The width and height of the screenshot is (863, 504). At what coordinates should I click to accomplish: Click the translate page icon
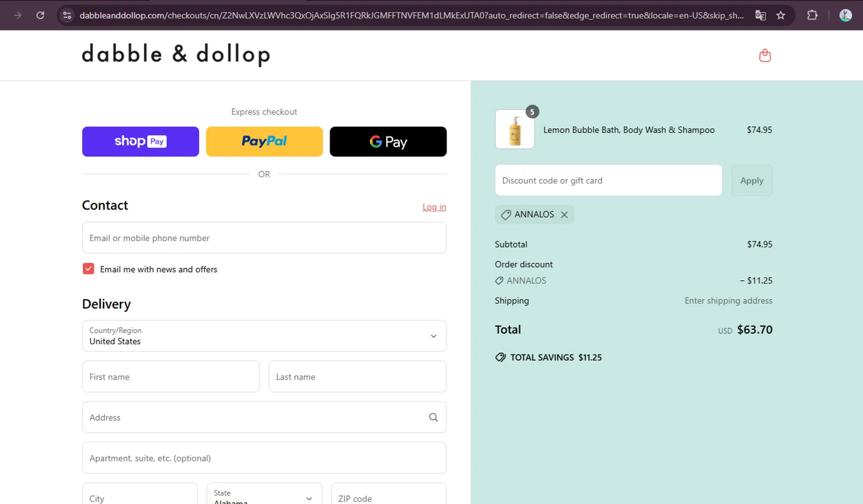(x=761, y=16)
